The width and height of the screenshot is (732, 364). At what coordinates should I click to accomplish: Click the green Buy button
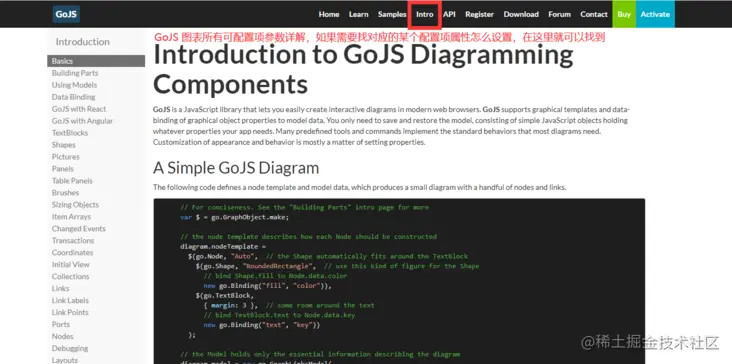click(x=624, y=14)
